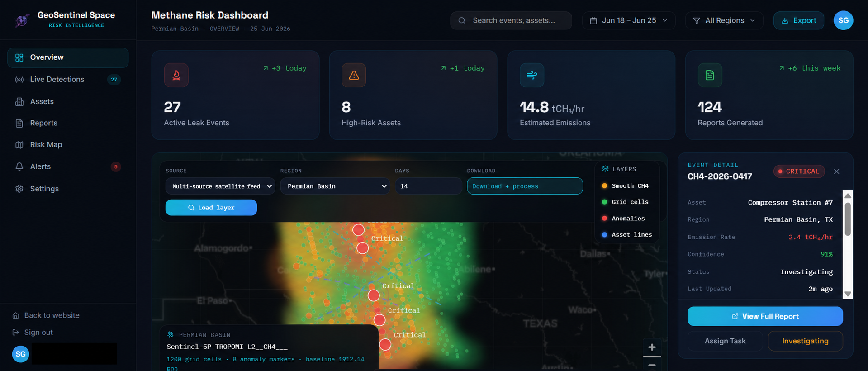Zoom in the map with the plus button
The image size is (868, 371).
click(652, 347)
